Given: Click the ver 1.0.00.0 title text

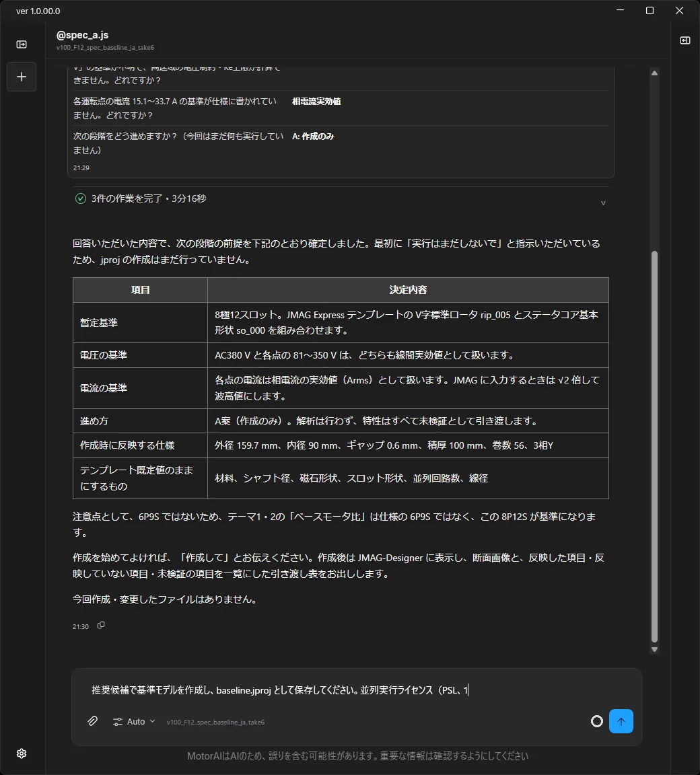Looking at the screenshot, I should click(38, 11).
